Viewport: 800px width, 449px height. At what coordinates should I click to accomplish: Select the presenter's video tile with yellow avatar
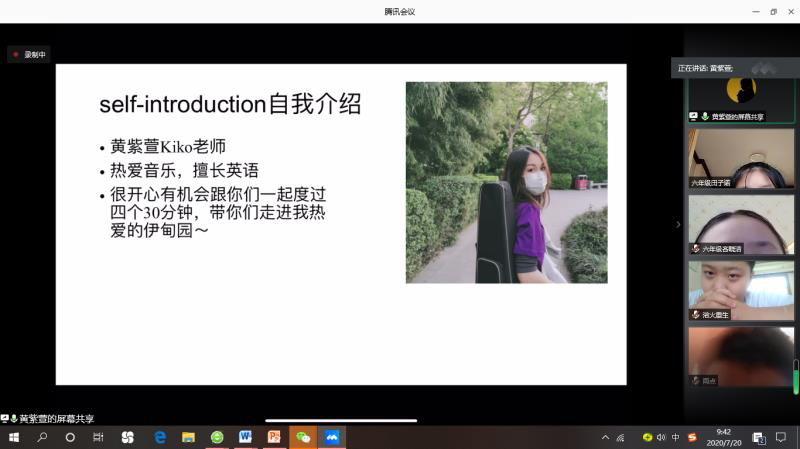coord(741,100)
